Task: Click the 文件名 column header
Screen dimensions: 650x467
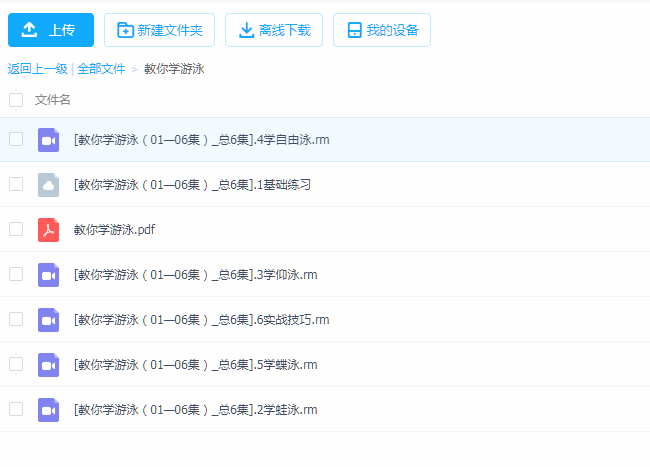Action: [x=53, y=100]
